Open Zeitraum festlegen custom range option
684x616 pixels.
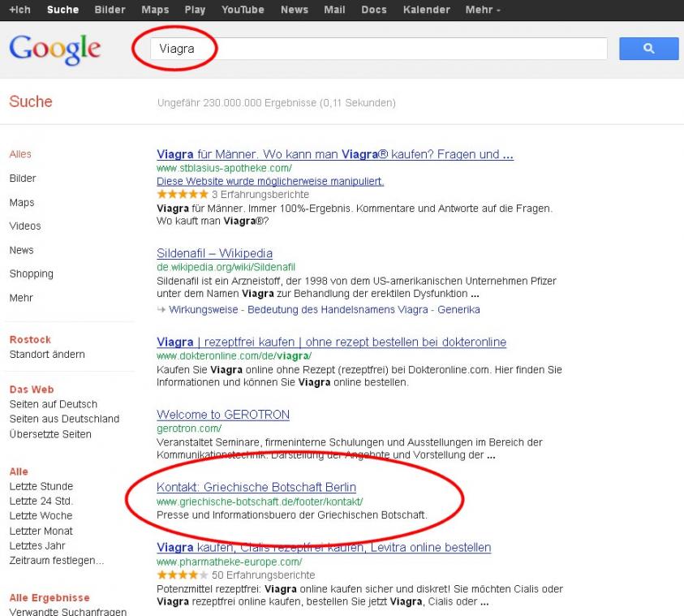[x=57, y=561]
